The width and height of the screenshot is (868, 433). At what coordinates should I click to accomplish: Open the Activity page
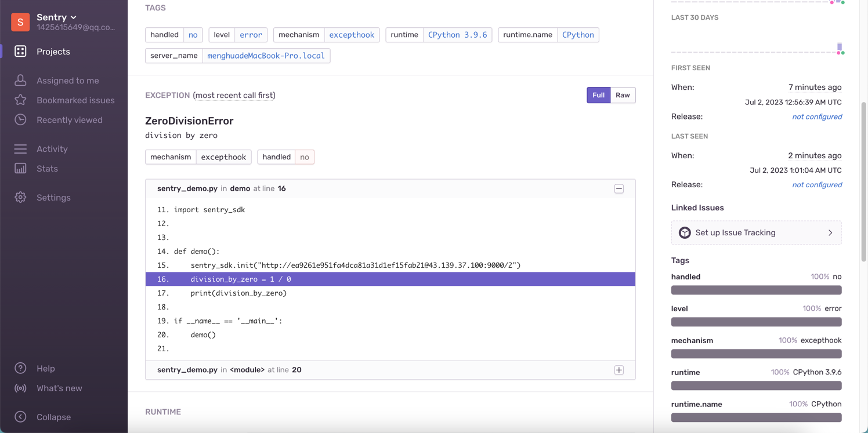(x=52, y=149)
